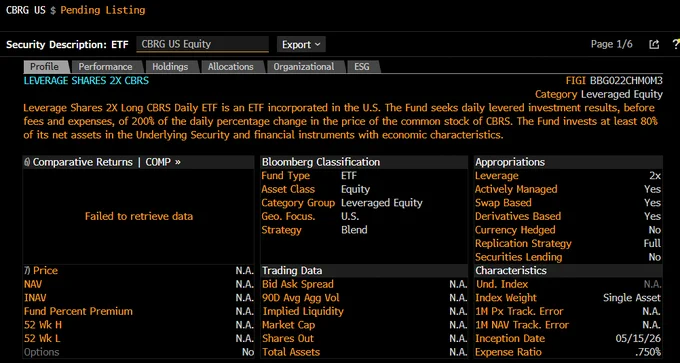Click the Derivatives Based row

pos(568,216)
